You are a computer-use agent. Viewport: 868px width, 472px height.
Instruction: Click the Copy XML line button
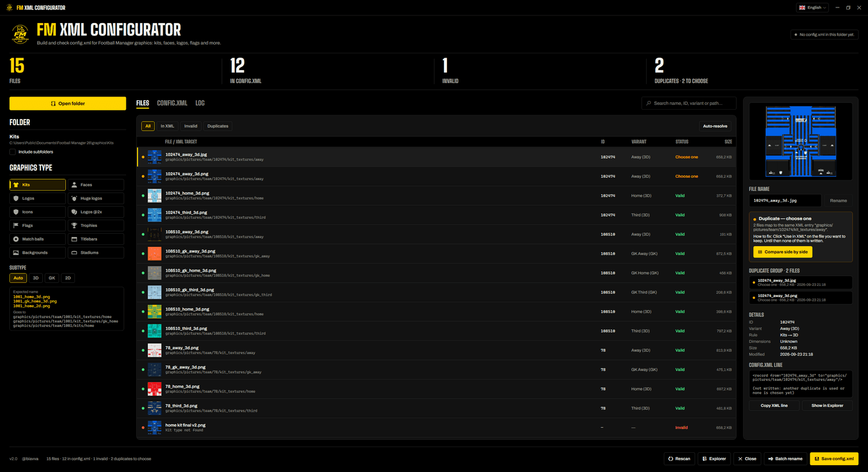click(774, 406)
